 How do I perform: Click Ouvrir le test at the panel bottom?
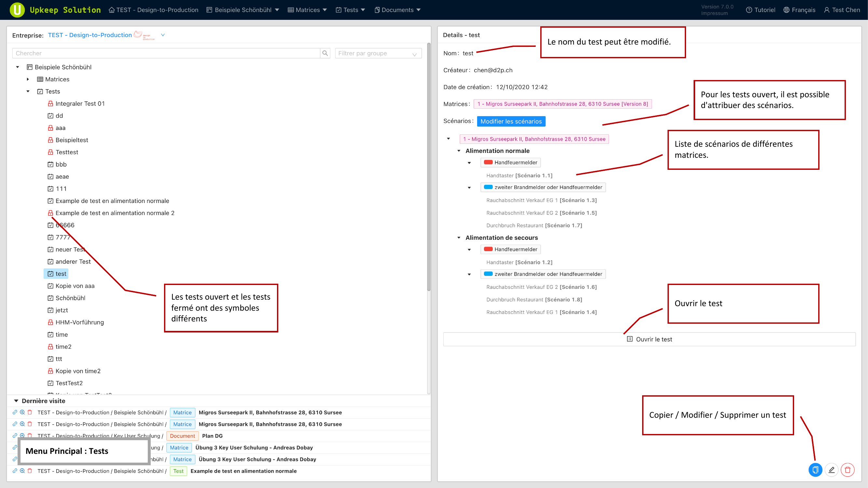tap(650, 339)
